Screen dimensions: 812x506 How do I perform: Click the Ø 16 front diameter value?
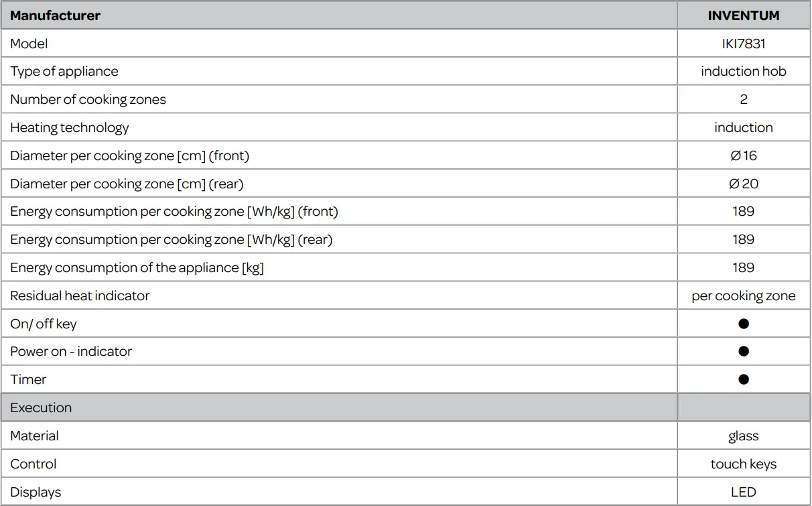pyautogui.click(x=743, y=155)
